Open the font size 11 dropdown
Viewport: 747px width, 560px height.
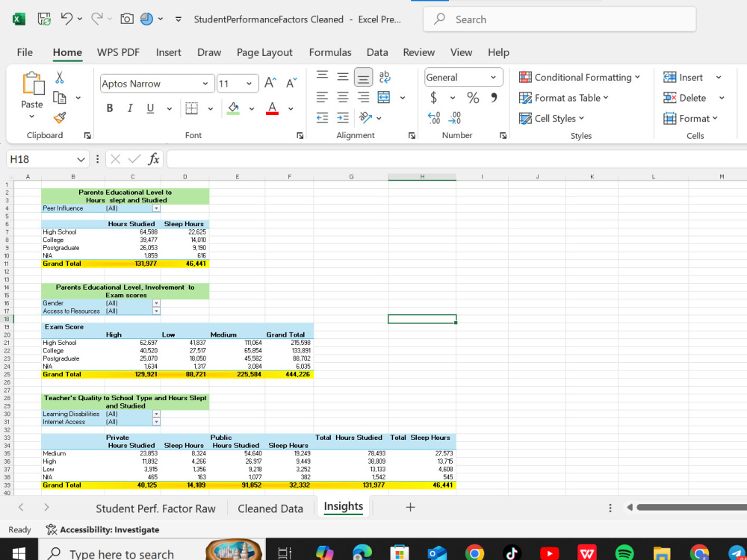(249, 84)
